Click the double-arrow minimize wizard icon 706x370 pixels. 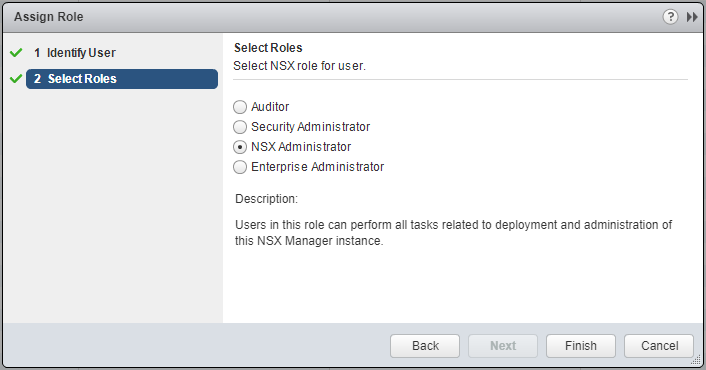pos(692,17)
